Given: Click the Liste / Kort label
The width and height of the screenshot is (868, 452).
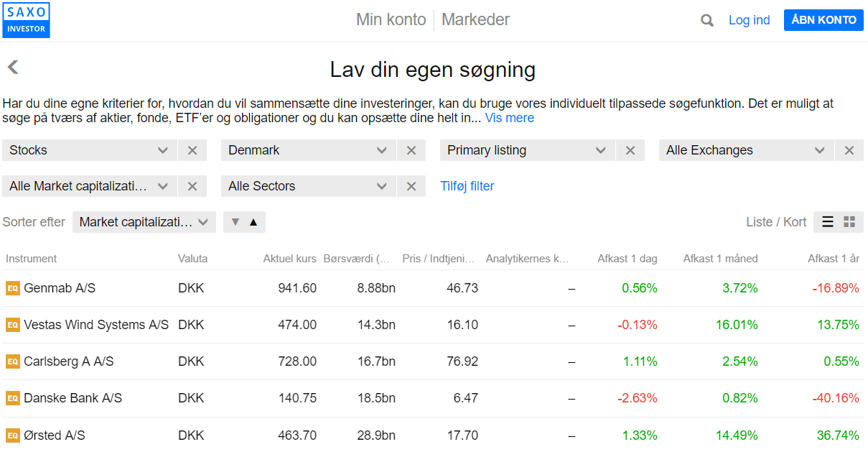Looking at the screenshot, I should (x=776, y=222).
